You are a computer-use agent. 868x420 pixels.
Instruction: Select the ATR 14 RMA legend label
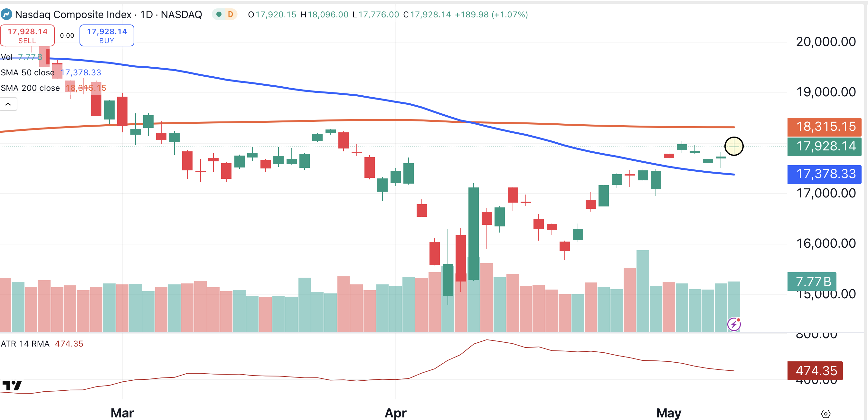(x=25, y=343)
